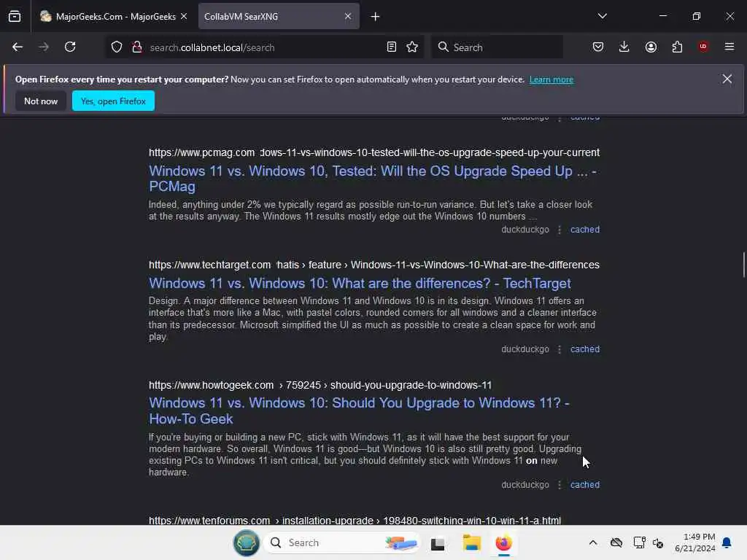
Task: Click the muted volume tray icon
Action: [x=659, y=542]
